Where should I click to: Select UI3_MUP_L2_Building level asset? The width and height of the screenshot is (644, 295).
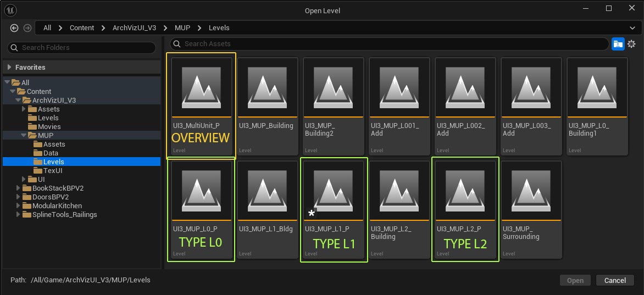(x=399, y=209)
